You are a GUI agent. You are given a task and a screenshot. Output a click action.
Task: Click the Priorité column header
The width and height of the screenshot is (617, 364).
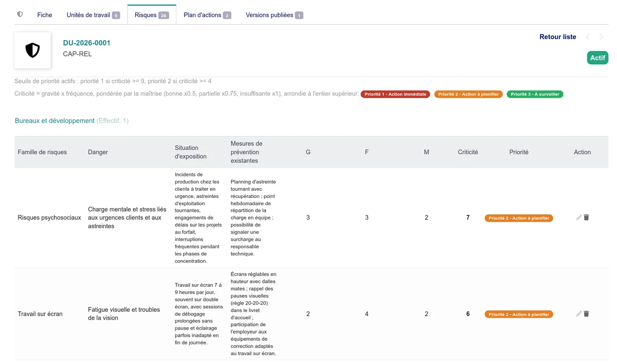pos(519,152)
